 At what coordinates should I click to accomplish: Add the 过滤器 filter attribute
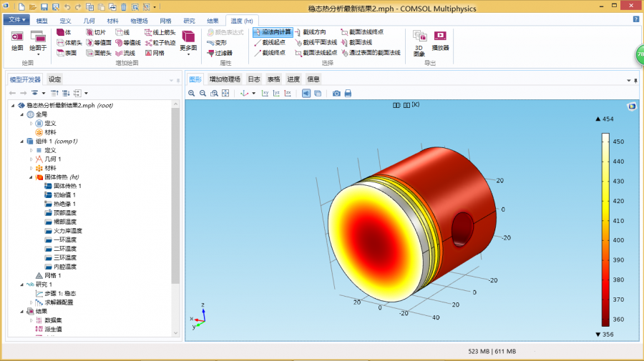[220, 53]
